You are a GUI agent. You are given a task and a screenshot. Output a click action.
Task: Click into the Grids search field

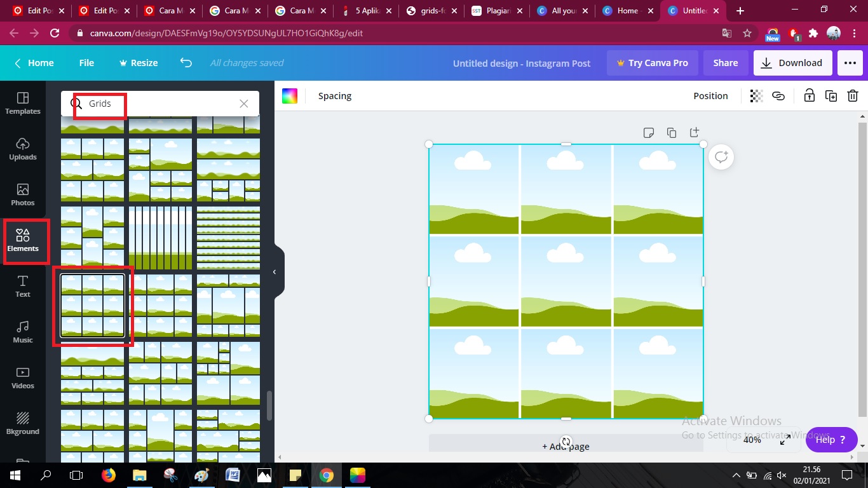tap(159, 104)
